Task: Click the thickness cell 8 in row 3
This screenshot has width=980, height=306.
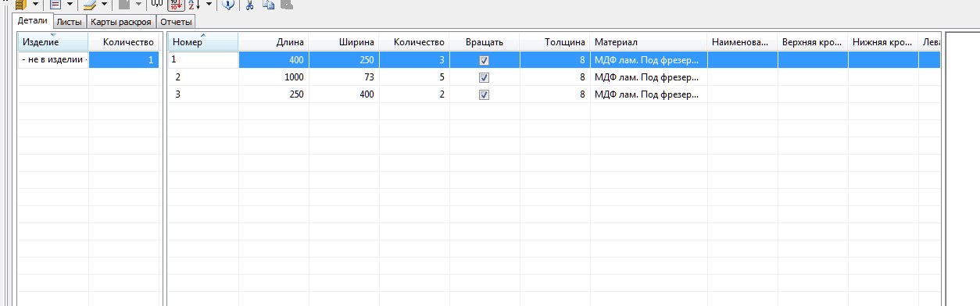Action: [x=555, y=94]
